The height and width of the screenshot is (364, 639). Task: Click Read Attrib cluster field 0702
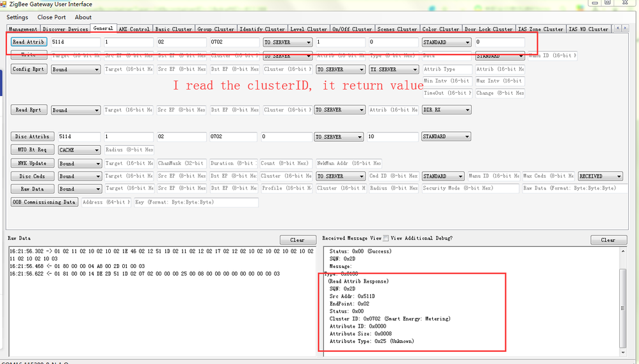coord(235,42)
